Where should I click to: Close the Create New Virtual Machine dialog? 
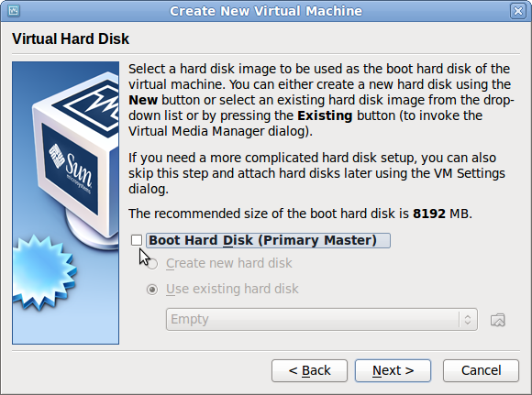coord(518,11)
